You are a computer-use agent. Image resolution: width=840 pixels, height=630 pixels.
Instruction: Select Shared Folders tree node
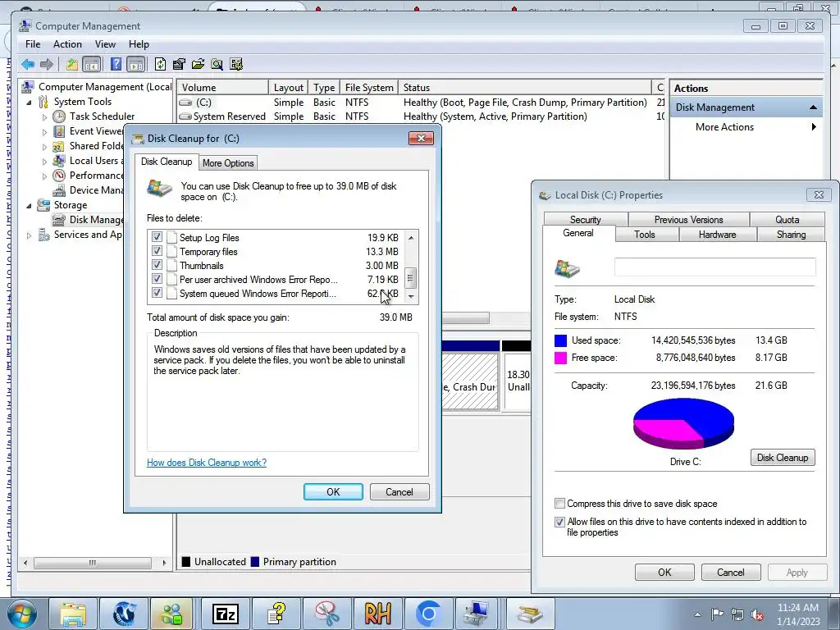coord(96,146)
